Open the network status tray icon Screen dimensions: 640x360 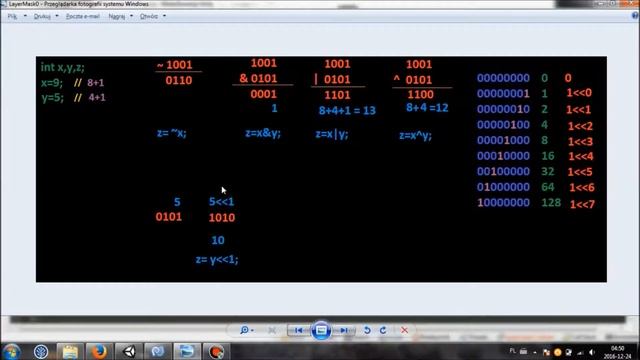pos(580,352)
